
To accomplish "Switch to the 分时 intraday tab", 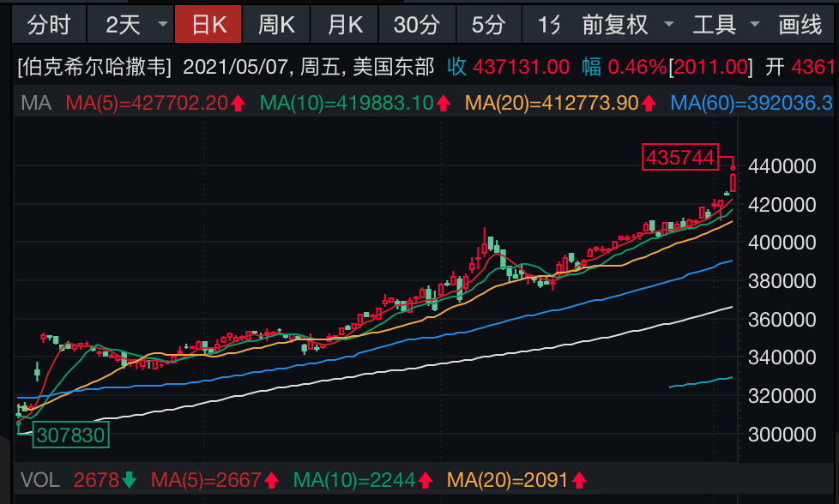I will (49, 25).
